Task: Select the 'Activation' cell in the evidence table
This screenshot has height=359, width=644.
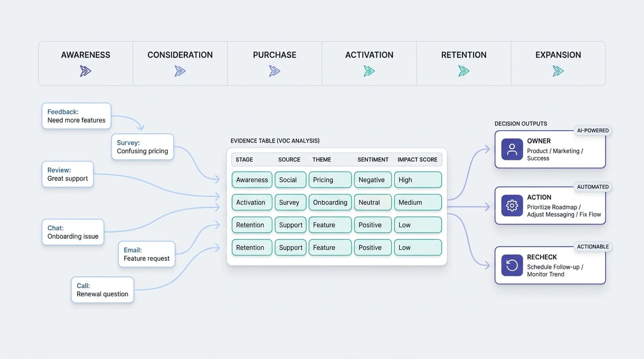Action: tap(252, 202)
